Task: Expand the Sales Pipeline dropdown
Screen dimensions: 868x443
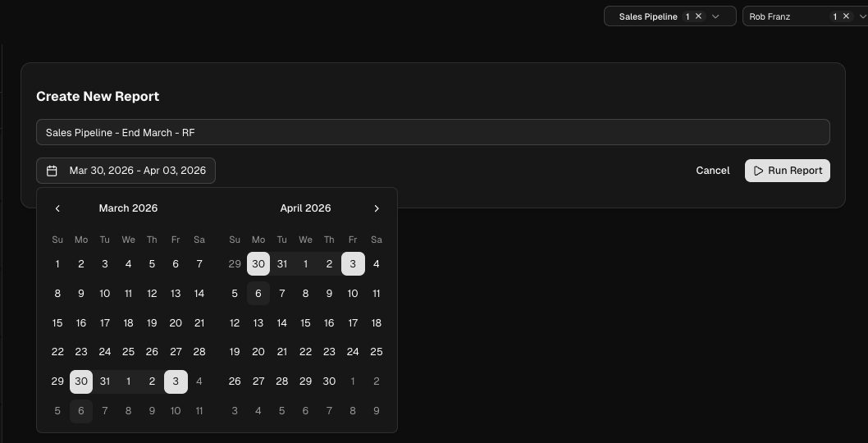Action: click(716, 16)
